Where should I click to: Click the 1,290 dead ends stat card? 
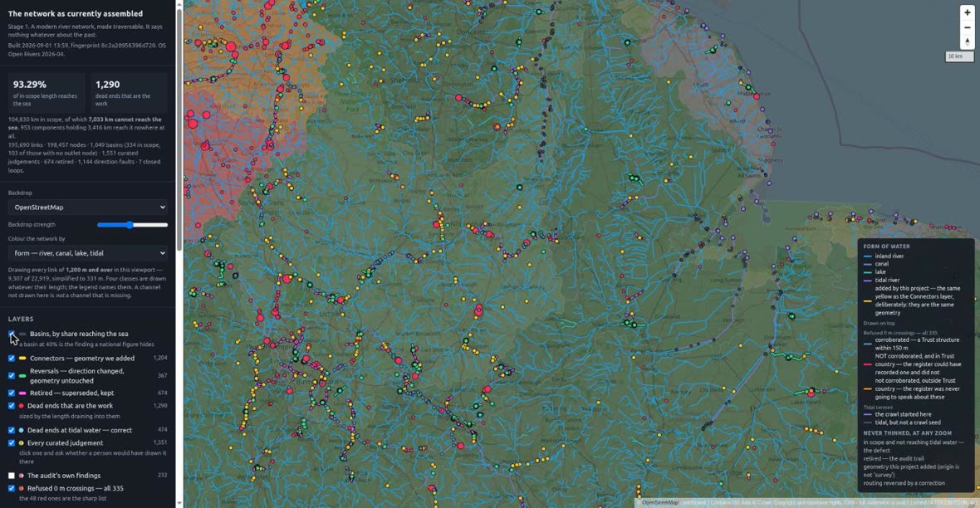pos(129,92)
